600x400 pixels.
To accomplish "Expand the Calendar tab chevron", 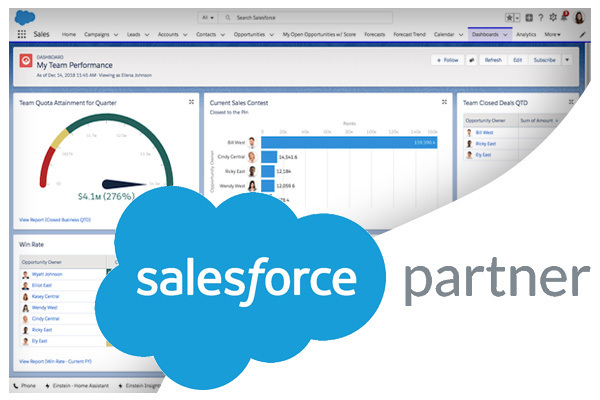I will [461, 34].
